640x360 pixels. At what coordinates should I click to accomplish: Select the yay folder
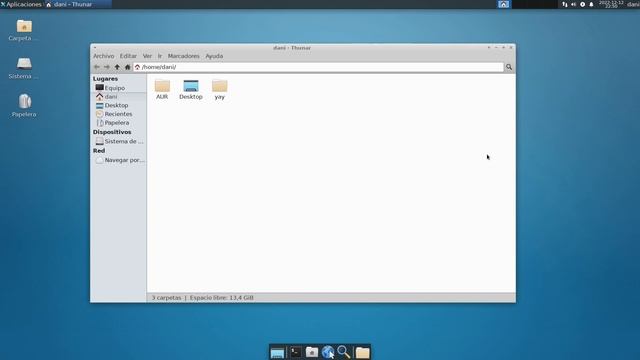[x=220, y=89]
